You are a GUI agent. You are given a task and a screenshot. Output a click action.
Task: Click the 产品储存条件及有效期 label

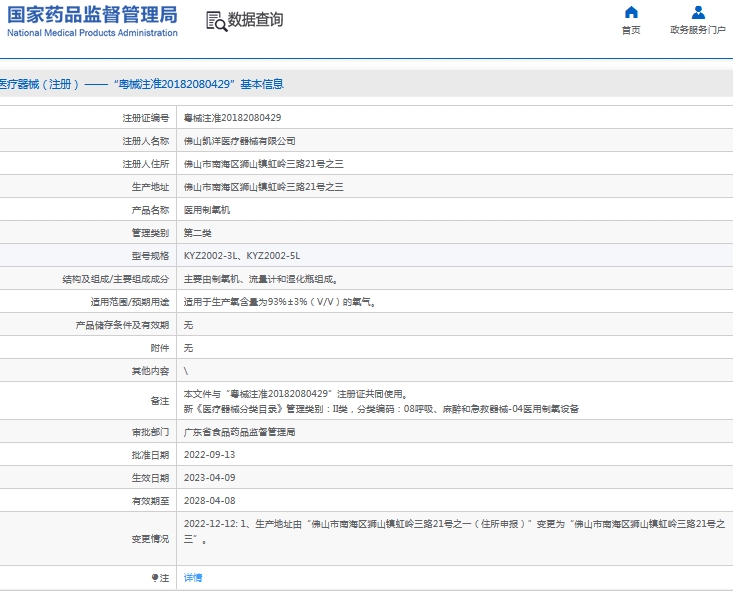click(x=122, y=325)
